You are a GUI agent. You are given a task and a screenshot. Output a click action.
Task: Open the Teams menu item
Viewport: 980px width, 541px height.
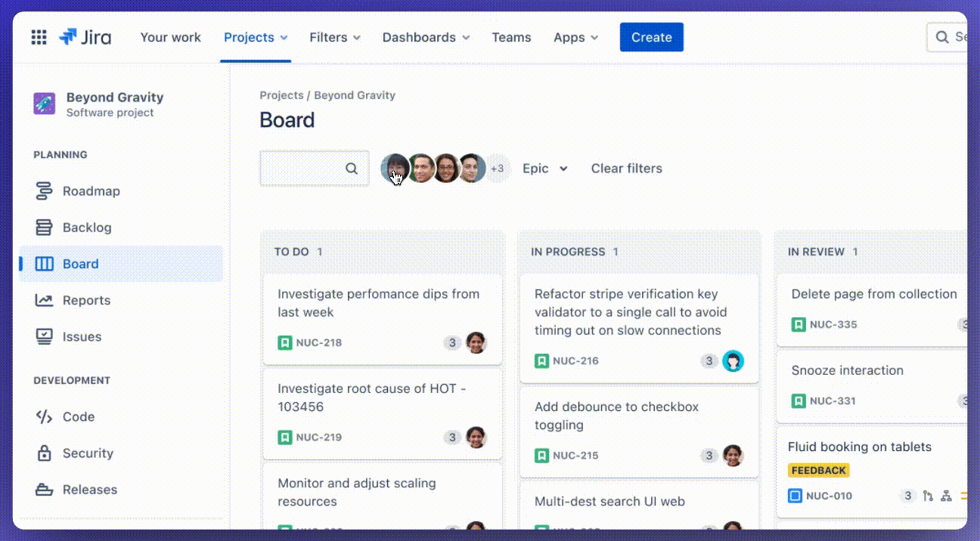point(511,37)
